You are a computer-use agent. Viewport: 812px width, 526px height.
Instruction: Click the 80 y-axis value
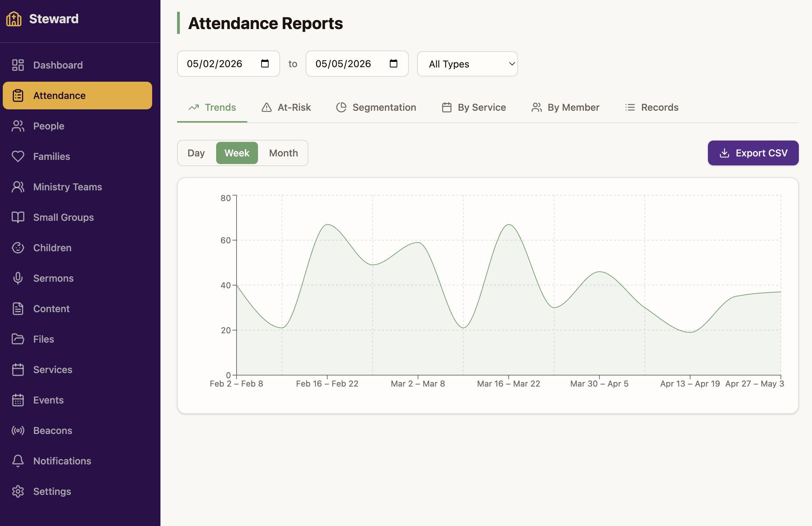(225, 198)
